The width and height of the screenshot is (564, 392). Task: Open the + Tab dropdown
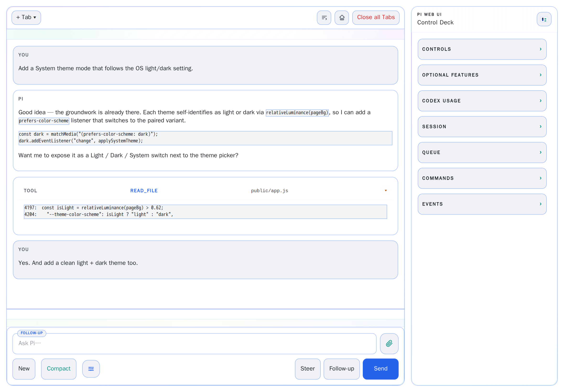26,17
